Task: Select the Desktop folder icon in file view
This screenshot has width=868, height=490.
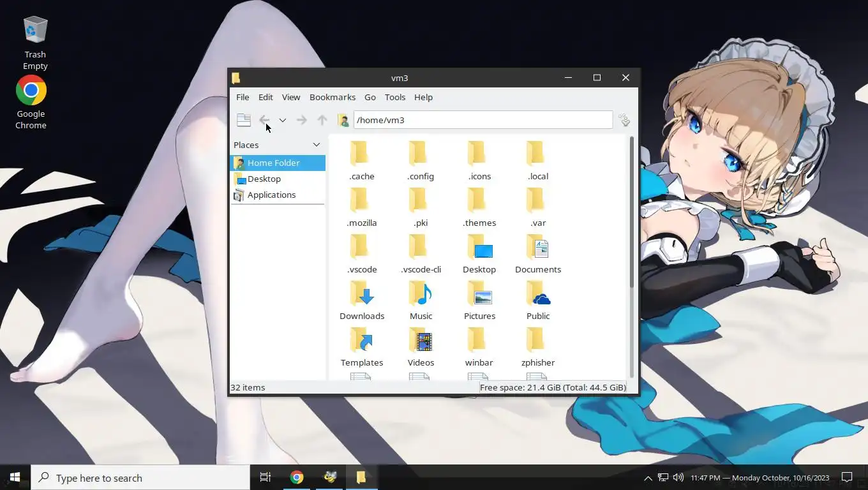Action: tap(479, 254)
